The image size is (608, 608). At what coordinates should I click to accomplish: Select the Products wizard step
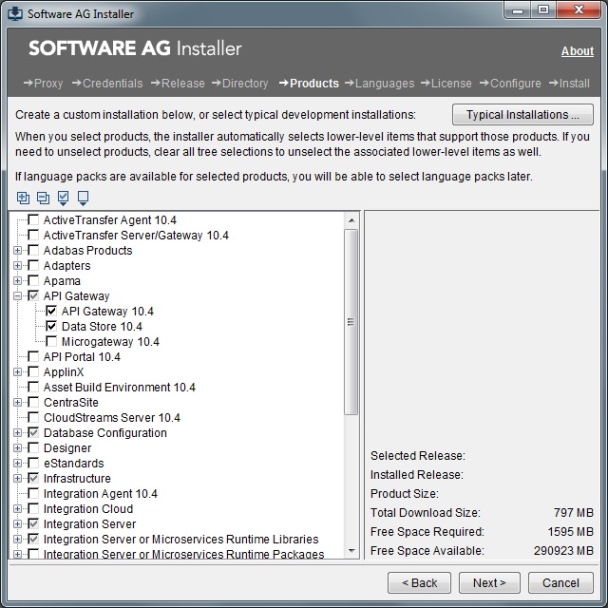309,83
